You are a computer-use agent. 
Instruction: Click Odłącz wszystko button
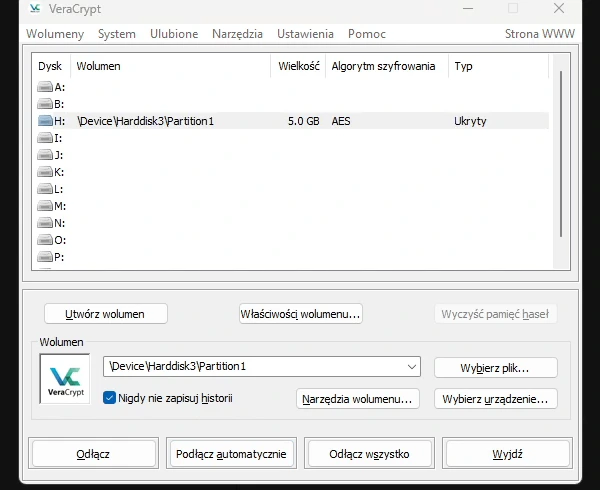click(x=370, y=453)
